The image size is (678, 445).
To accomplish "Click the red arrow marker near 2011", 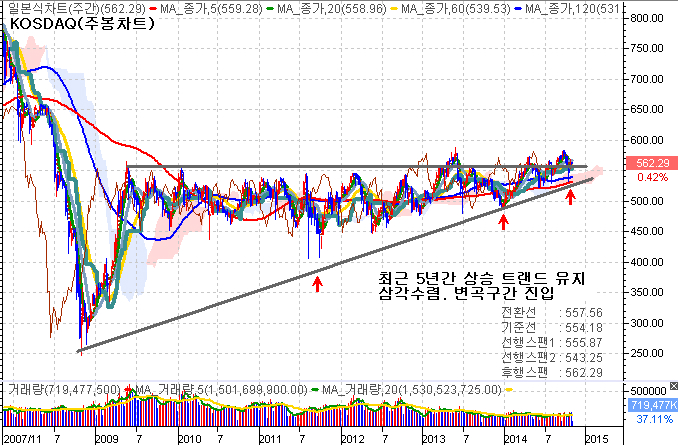I will pyautogui.click(x=317, y=284).
